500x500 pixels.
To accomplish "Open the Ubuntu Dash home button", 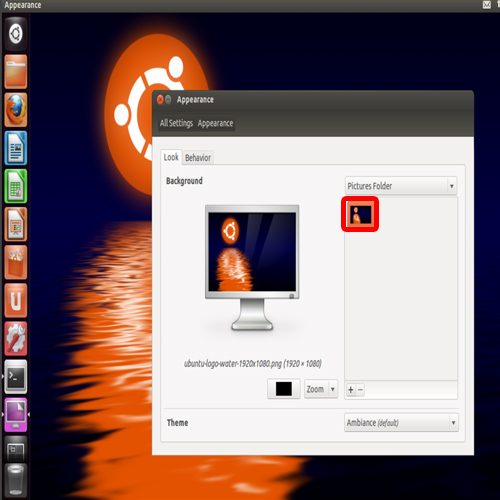I will click(x=16, y=34).
